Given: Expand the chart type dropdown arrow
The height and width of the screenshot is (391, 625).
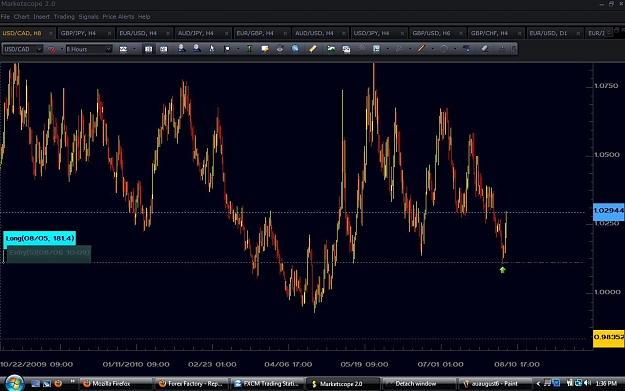Looking at the screenshot, I should click(134, 49).
